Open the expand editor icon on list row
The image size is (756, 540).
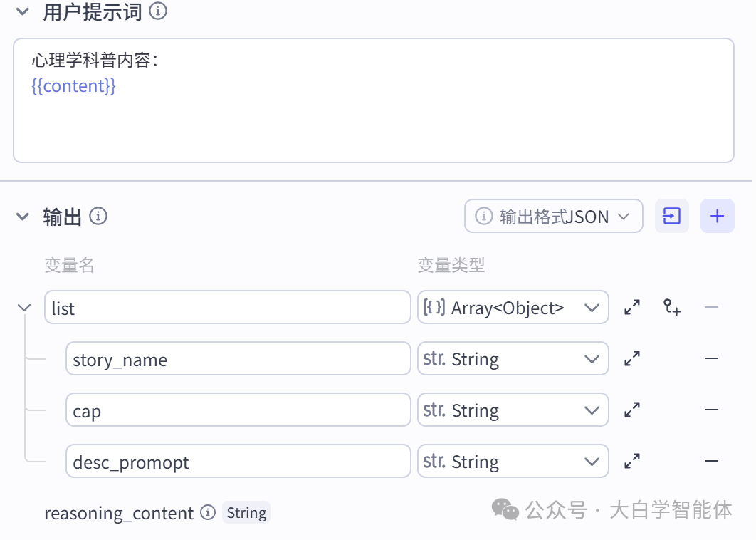[x=632, y=307]
